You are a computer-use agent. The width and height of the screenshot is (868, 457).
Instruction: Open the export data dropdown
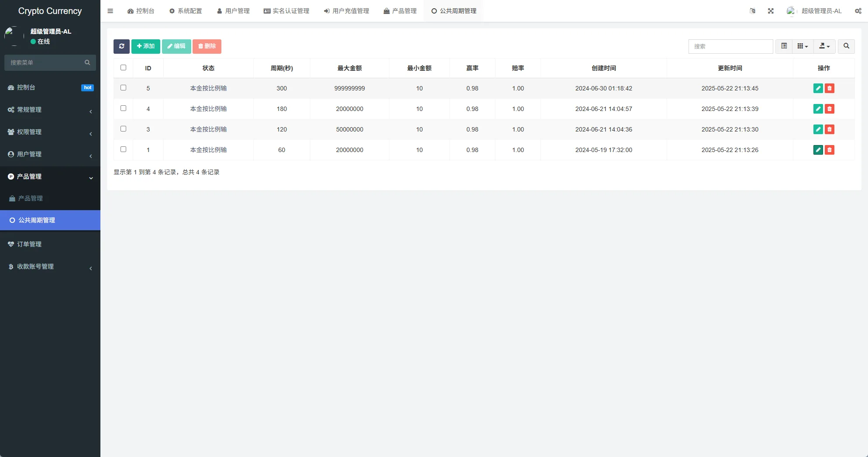(x=824, y=46)
